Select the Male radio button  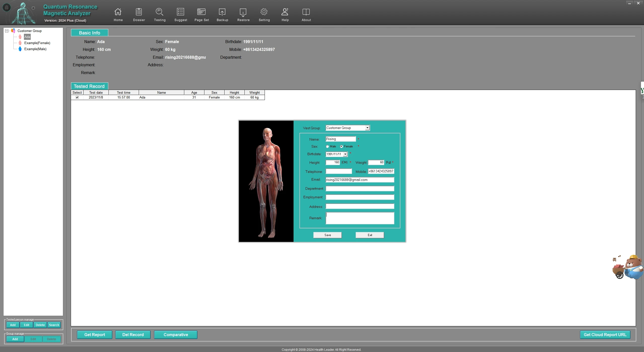click(328, 147)
